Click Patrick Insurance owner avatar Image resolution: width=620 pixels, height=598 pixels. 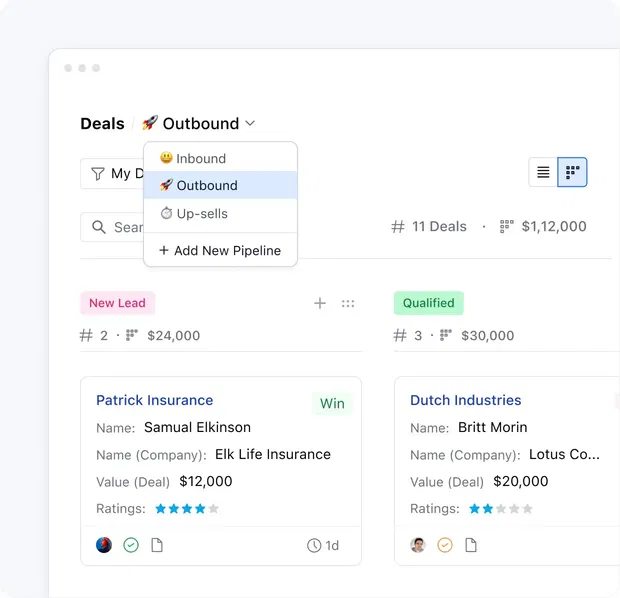click(104, 545)
